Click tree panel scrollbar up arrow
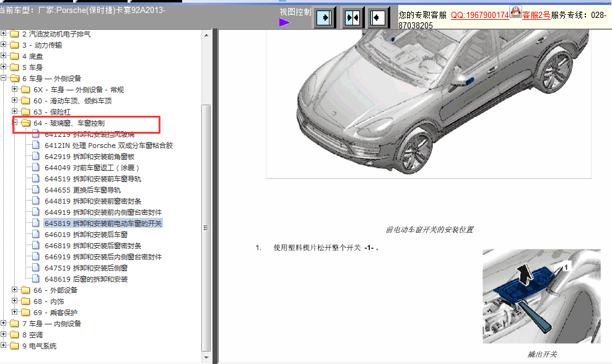The width and height of the screenshot is (612, 364). click(x=206, y=35)
